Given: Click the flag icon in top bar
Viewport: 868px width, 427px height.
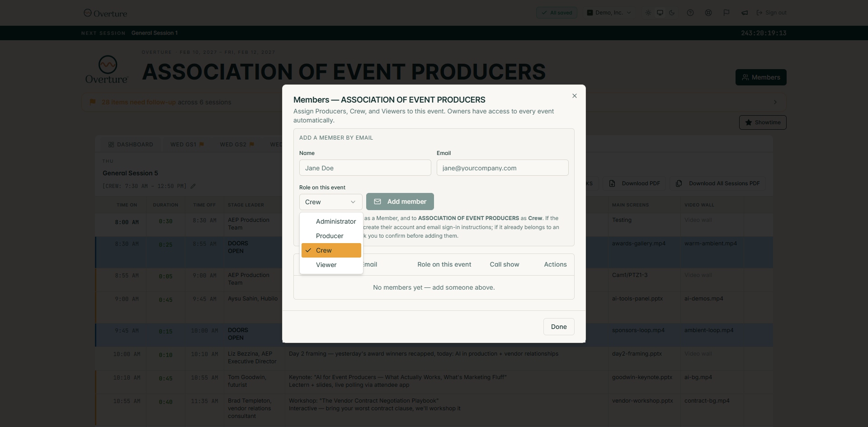Looking at the screenshot, I should [x=726, y=13].
